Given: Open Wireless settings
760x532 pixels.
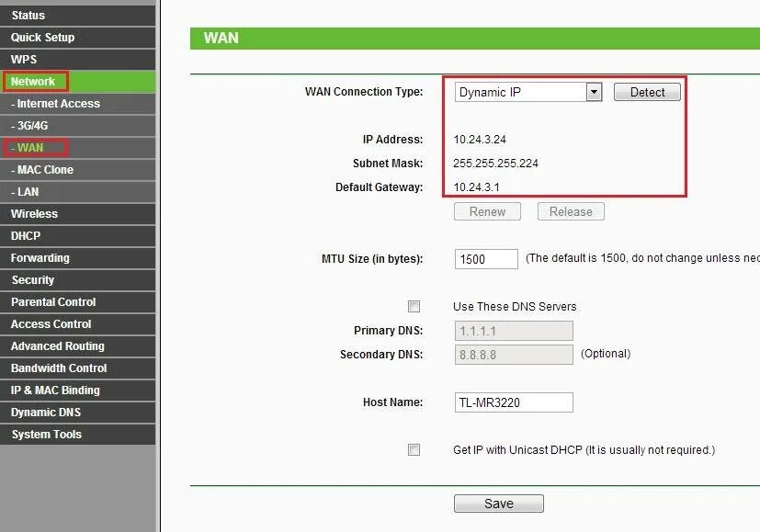Looking at the screenshot, I should (77, 214).
